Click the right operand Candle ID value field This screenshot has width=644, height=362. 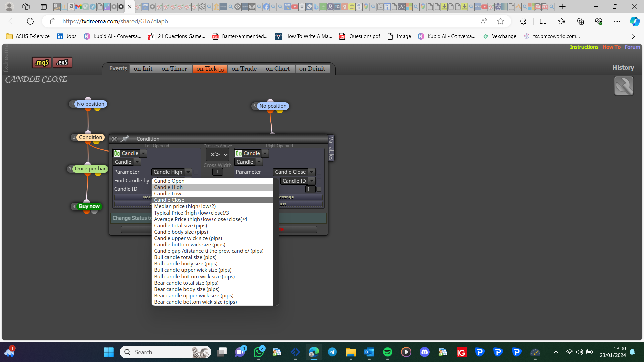(x=310, y=189)
